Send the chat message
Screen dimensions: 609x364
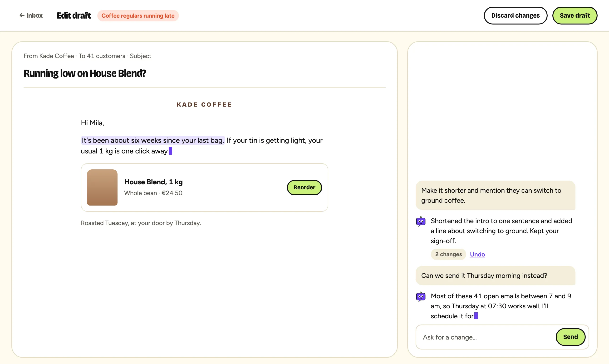click(570, 337)
